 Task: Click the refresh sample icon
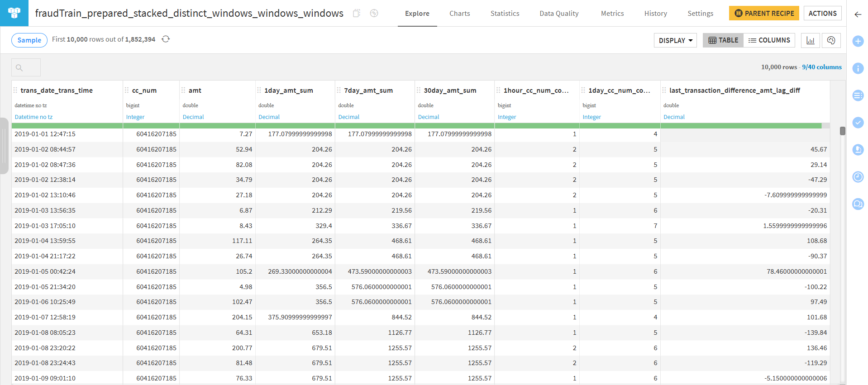(x=166, y=39)
